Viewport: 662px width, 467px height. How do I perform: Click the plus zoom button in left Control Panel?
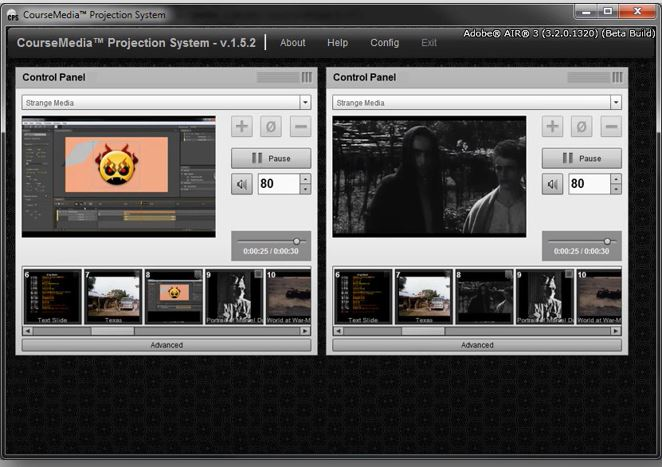pyautogui.click(x=242, y=126)
